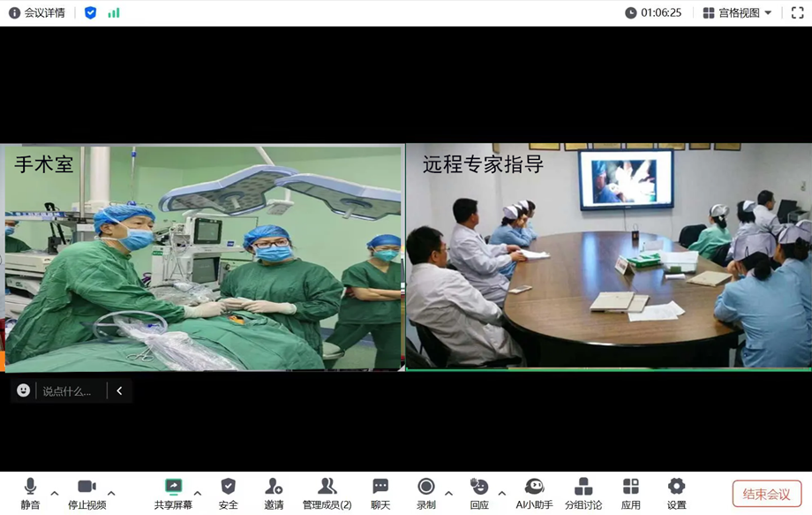Image resolution: width=812 pixels, height=515 pixels.
Task: Select the 远程专家指导 video tile
Action: pos(608,256)
